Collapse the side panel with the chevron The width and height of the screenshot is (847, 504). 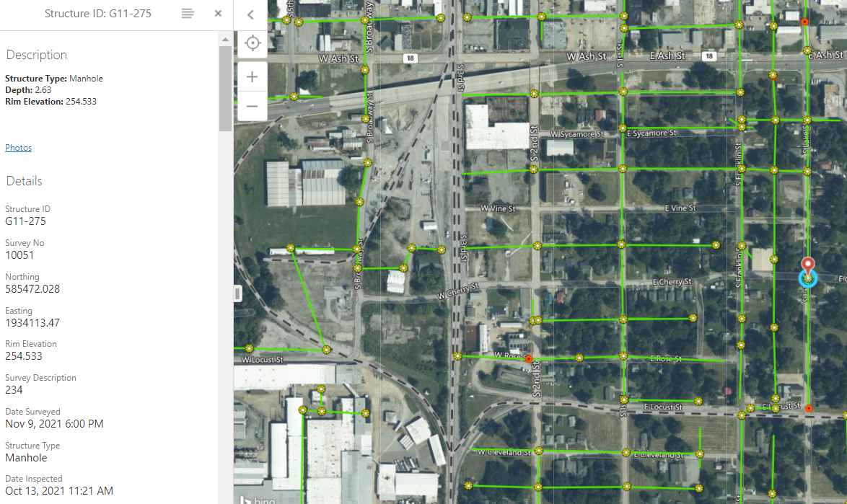(251, 14)
